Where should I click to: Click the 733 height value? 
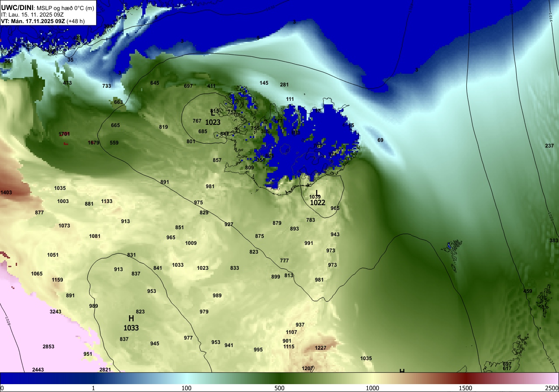coord(107,86)
